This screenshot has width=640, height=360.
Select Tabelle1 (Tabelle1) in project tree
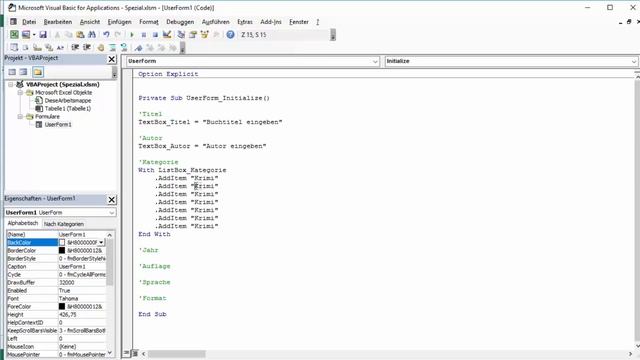pos(68,109)
